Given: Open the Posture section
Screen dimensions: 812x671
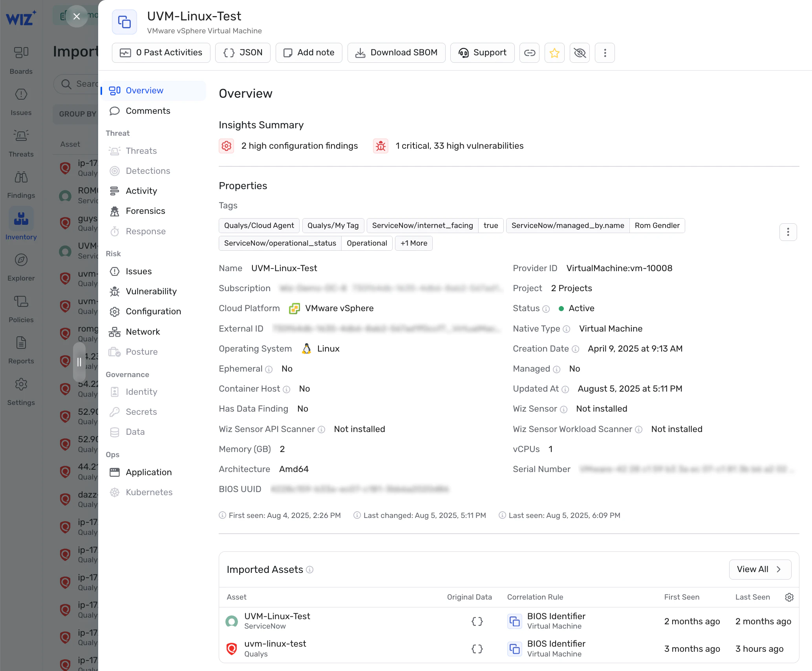Looking at the screenshot, I should point(154,352).
